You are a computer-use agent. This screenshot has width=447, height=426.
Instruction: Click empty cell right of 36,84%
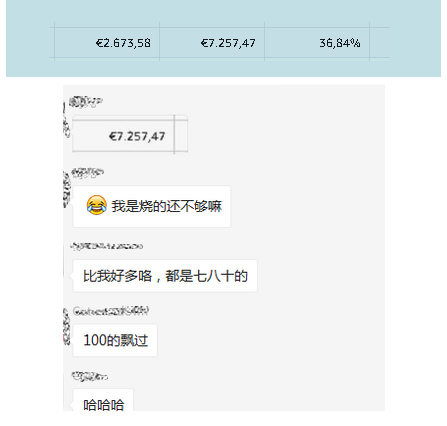pos(380,43)
